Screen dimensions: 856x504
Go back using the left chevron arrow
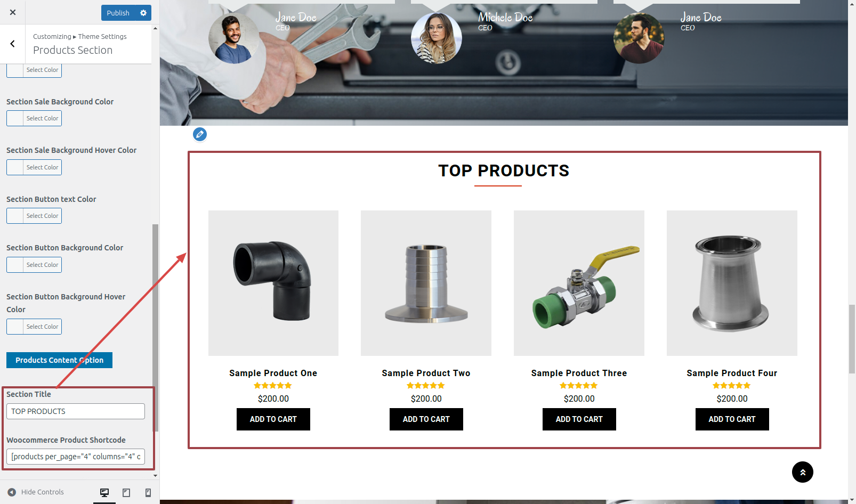tap(12, 44)
